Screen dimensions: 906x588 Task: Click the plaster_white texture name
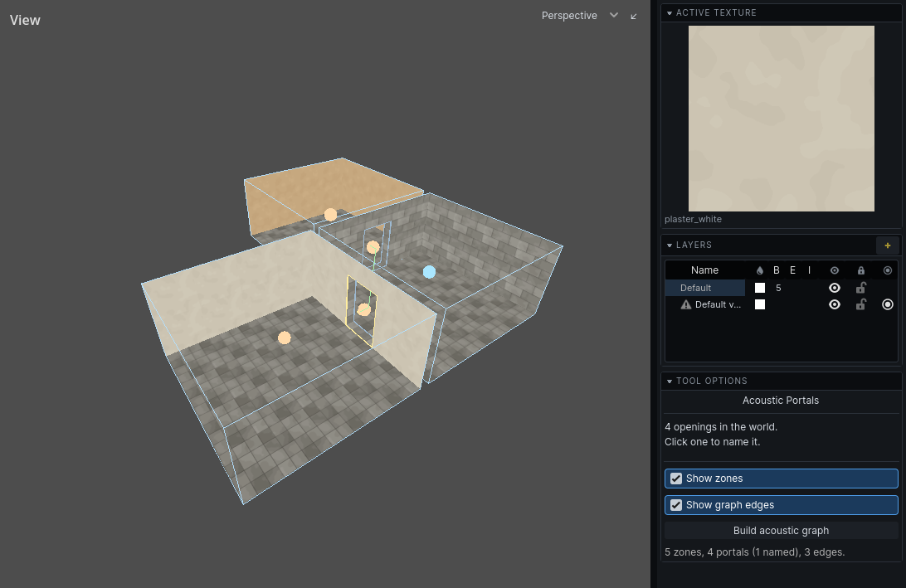point(693,219)
